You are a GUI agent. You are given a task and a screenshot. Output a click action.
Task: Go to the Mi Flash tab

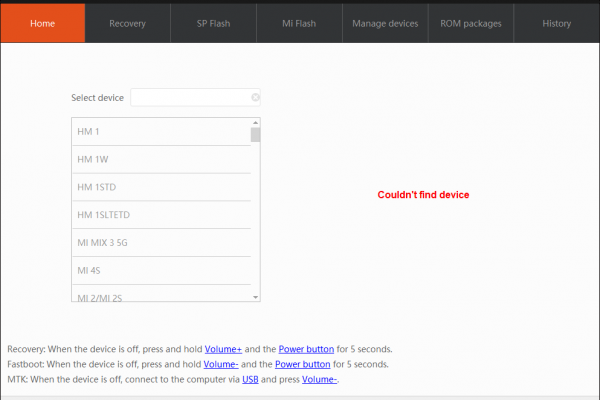point(299,23)
